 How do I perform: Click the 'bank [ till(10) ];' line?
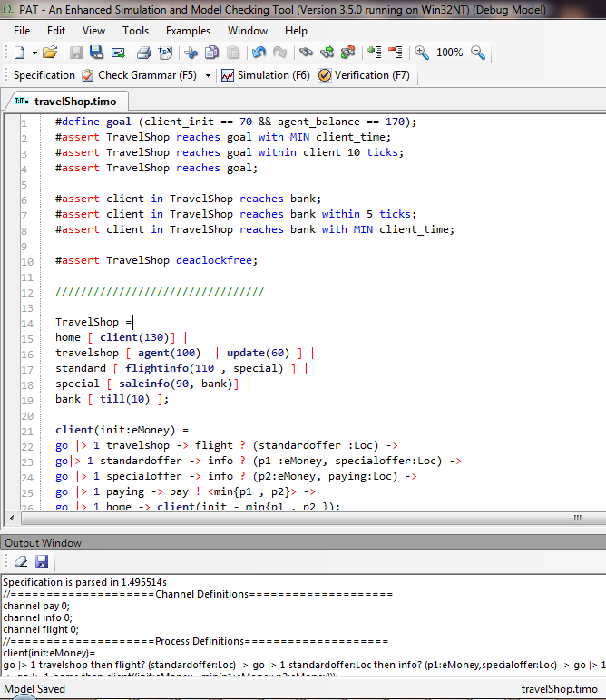(112, 399)
